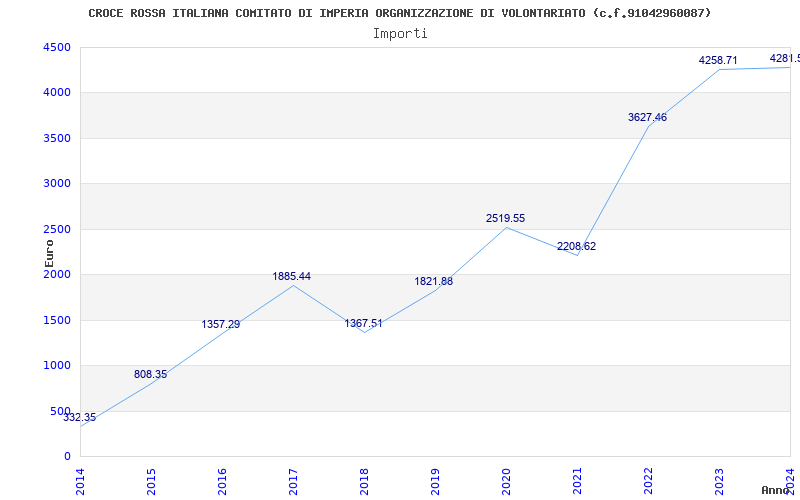Image resolution: width=800 pixels, height=500 pixels.
Task: Click x-axis year 2022
Action: [648, 481]
